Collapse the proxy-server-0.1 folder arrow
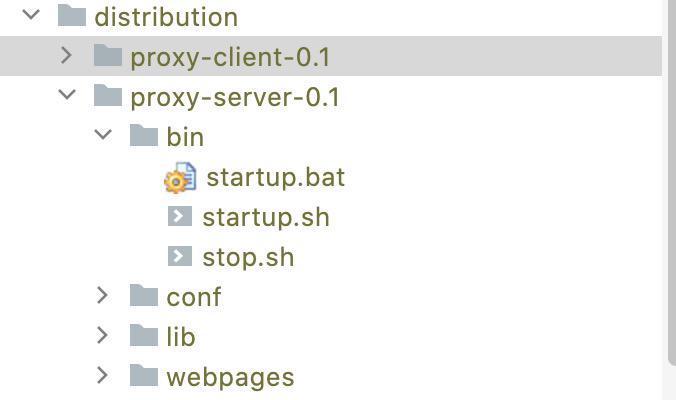 coord(67,96)
